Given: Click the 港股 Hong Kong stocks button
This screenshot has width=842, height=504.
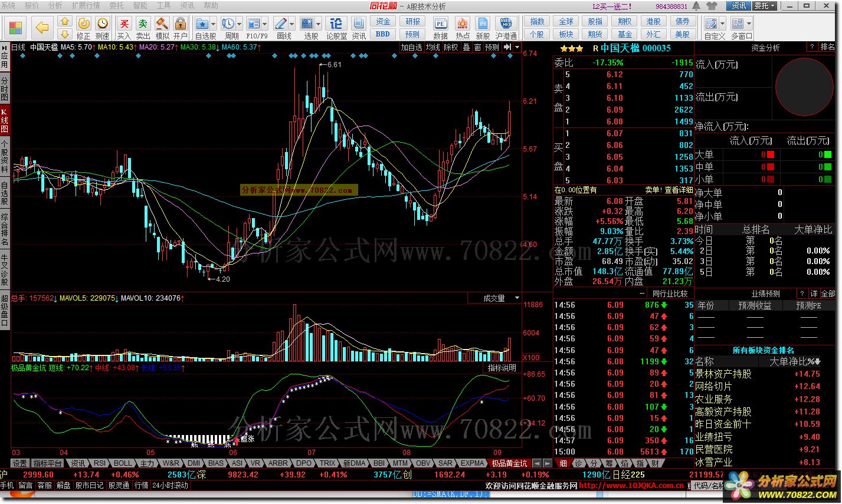Looking at the screenshot, I should (x=654, y=22).
